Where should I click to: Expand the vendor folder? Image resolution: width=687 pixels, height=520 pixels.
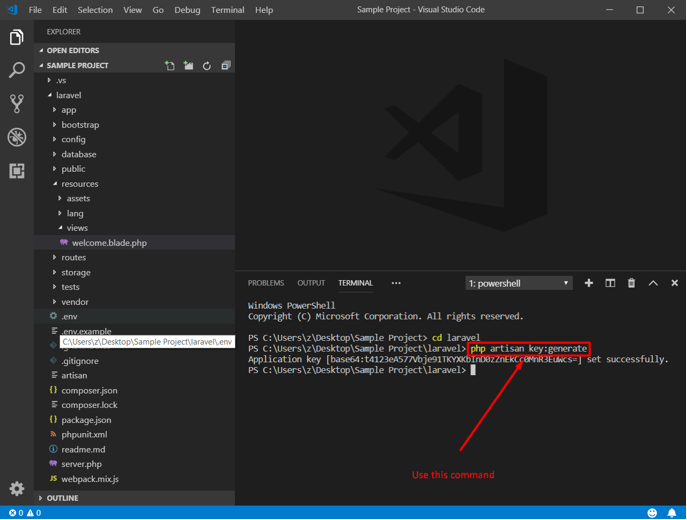[135, 301]
